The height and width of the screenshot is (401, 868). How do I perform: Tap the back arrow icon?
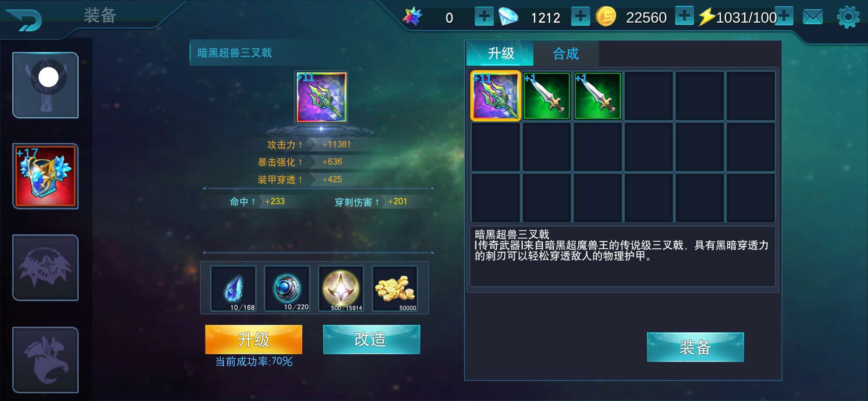24,19
